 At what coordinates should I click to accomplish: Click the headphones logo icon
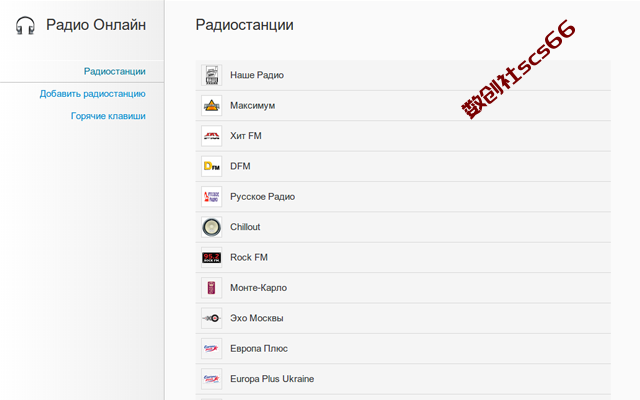click(x=25, y=25)
